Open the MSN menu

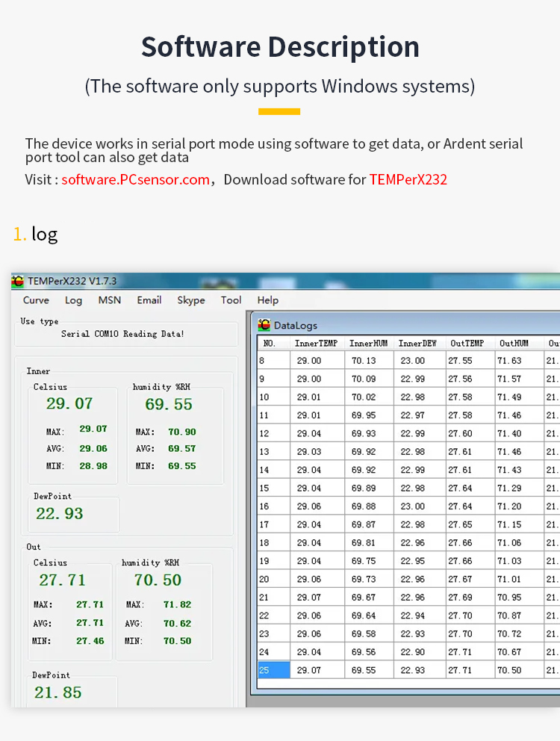110,300
